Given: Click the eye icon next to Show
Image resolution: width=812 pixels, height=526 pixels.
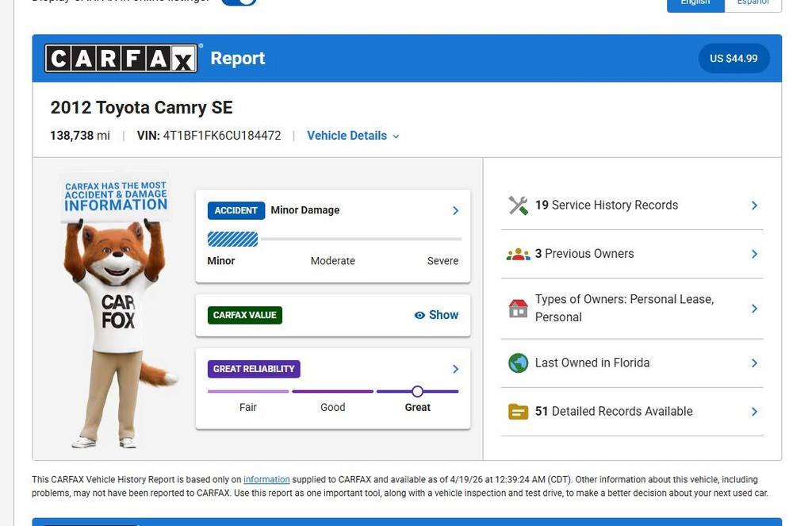Looking at the screenshot, I should [419, 315].
